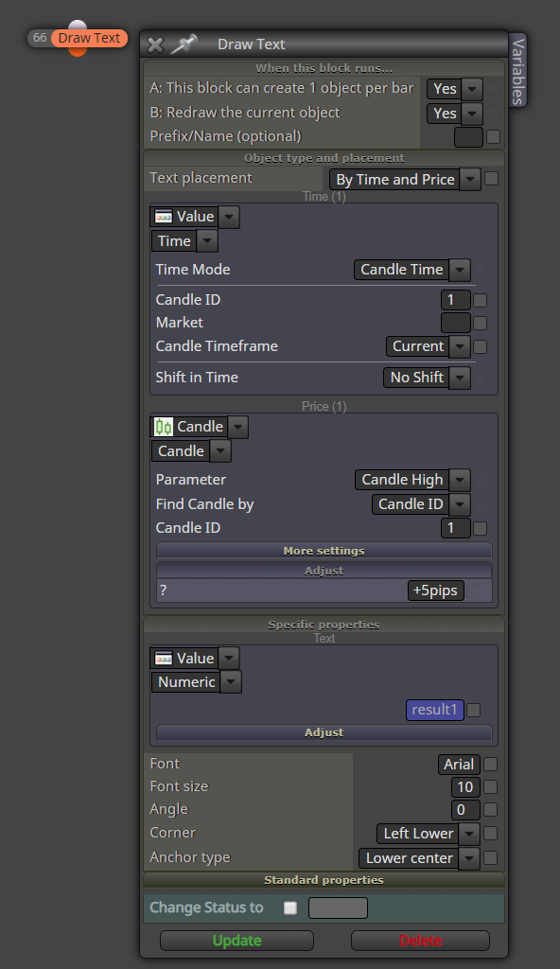The image size is (560, 969).
Task: Tick the checkbox next to result1 value
Action: pos(474,710)
